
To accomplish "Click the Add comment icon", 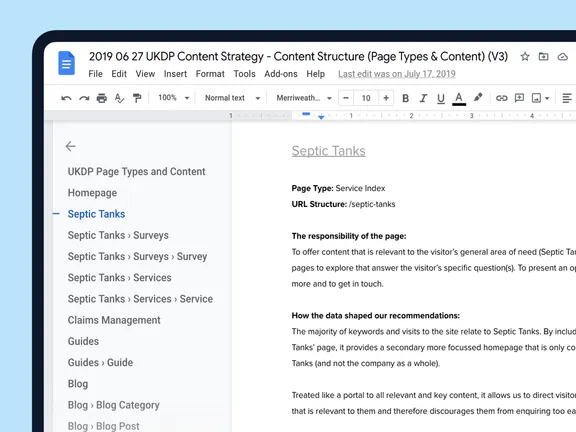I will (519, 98).
